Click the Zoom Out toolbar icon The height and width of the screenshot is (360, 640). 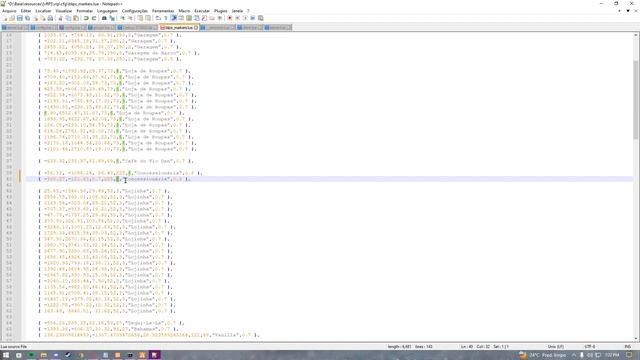point(130,18)
